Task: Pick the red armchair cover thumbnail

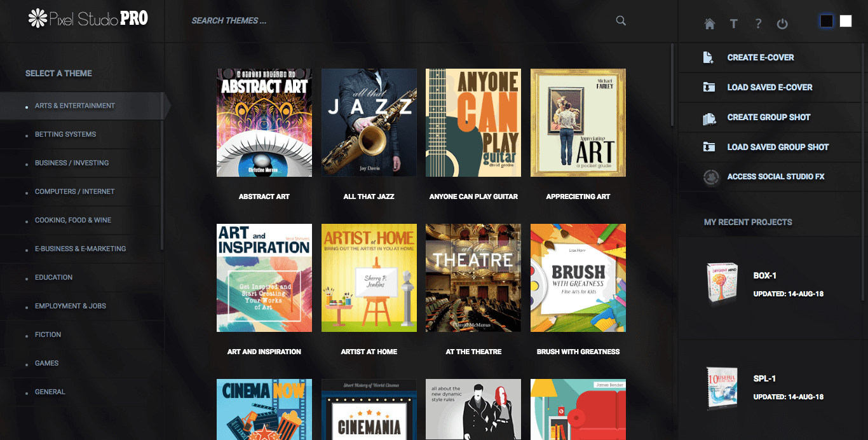Action: (x=578, y=409)
